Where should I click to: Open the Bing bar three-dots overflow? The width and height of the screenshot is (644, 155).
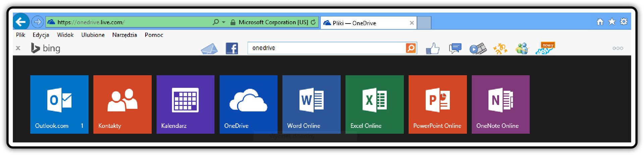(618, 48)
